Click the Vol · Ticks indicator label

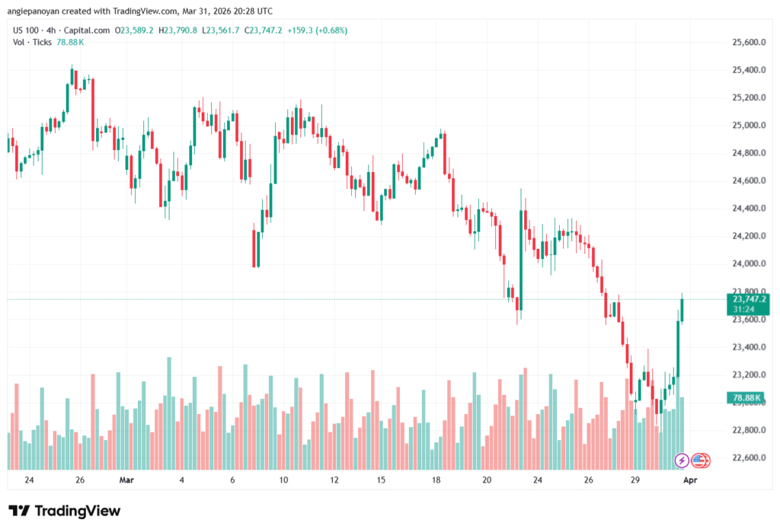(x=32, y=42)
